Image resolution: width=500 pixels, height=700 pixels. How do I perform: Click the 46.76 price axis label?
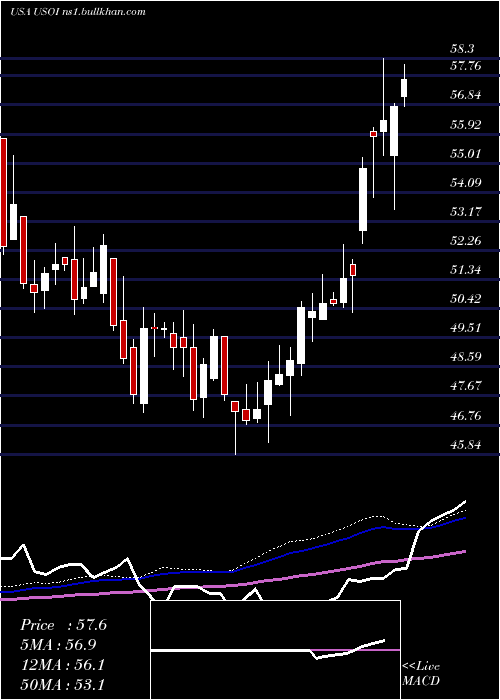coord(467,416)
